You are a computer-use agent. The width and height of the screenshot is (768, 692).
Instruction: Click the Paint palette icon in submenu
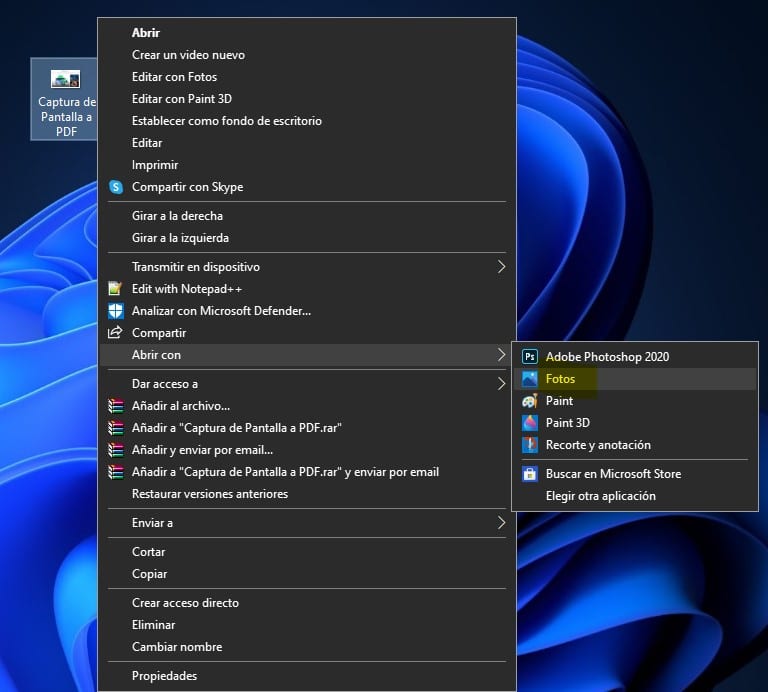pos(529,401)
